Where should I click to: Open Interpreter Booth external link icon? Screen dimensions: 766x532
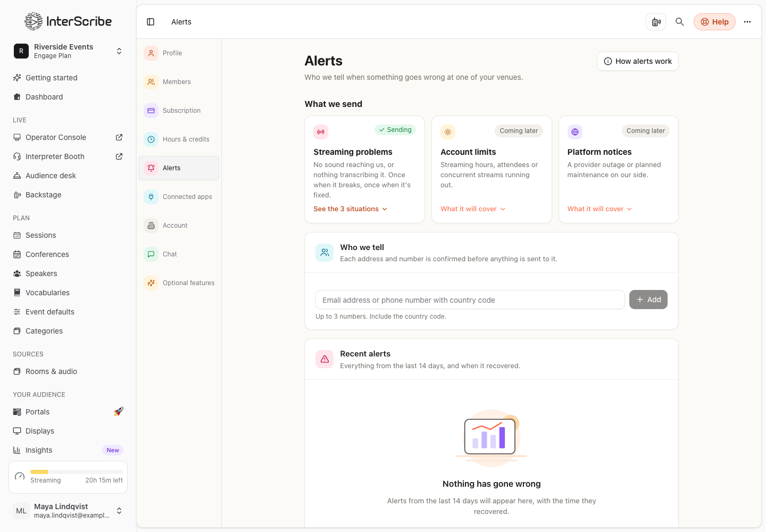(x=119, y=156)
